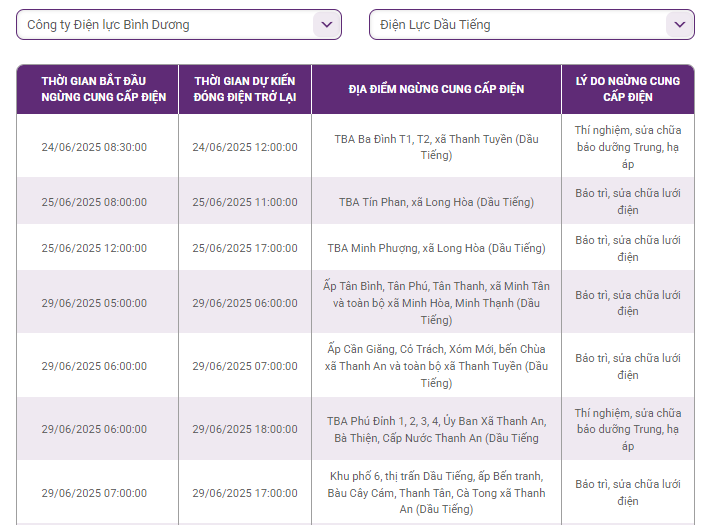
Task: Click the TBA Phú Đình 1, 2, 3, 4 cell
Action: [x=436, y=429]
